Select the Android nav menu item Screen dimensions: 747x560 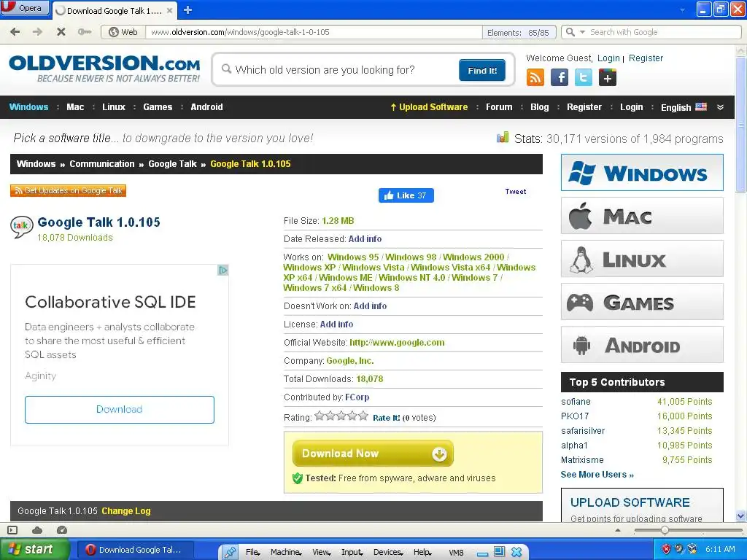(206, 106)
